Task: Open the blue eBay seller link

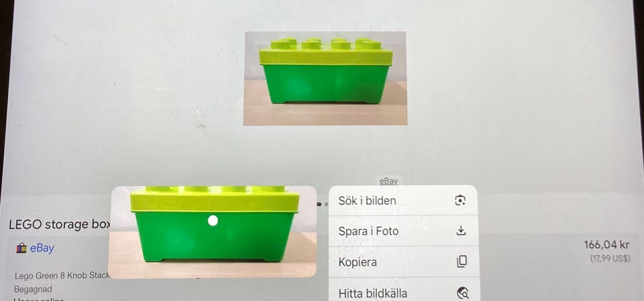Action: tap(42, 249)
